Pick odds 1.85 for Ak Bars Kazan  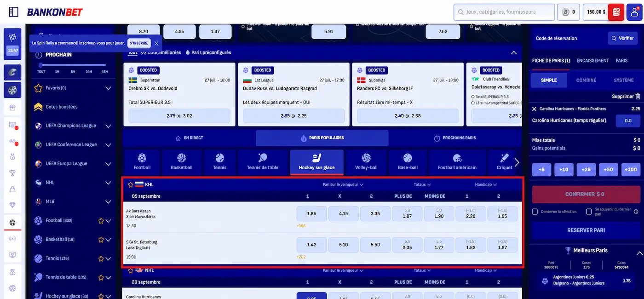[x=311, y=214]
